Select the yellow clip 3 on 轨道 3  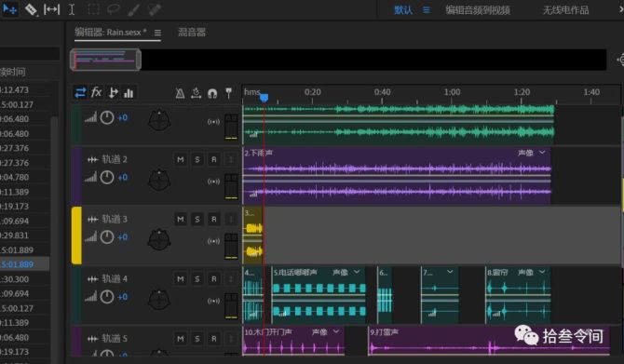click(x=252, y=236)
